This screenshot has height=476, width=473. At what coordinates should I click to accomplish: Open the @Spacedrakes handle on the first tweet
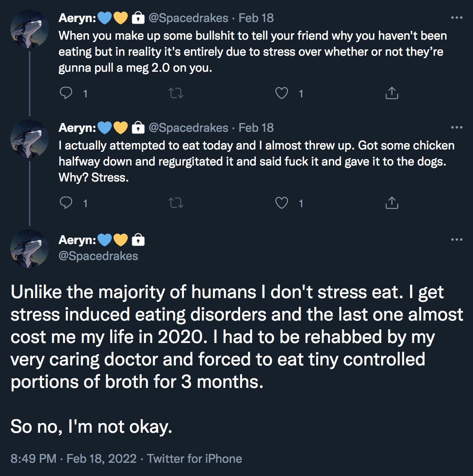click(x=188, y=18)
